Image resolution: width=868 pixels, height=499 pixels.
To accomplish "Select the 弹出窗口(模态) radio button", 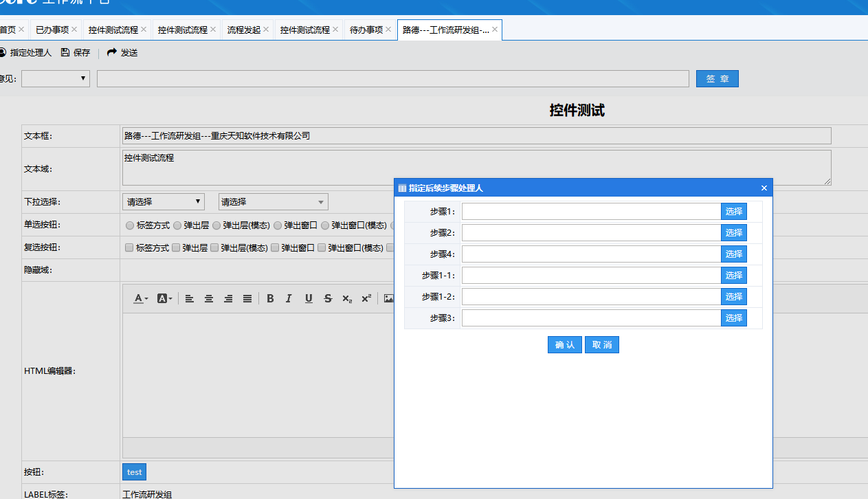I will (325, 225).
